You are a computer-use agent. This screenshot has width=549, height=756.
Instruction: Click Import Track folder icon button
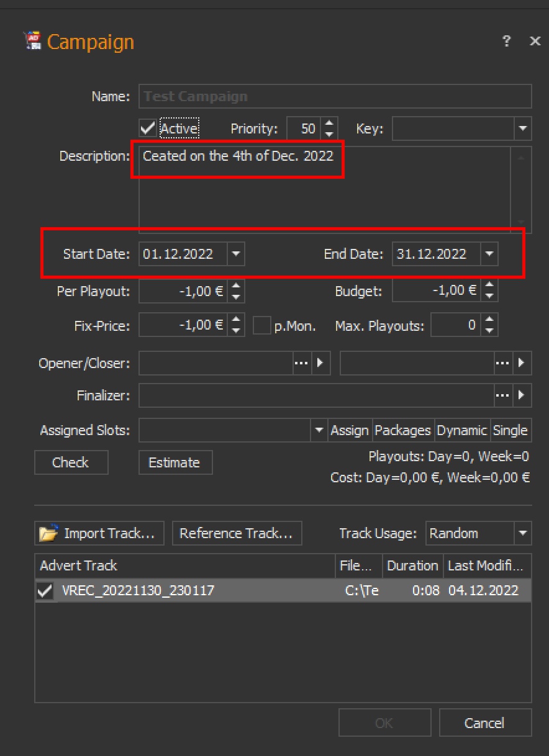99,533
